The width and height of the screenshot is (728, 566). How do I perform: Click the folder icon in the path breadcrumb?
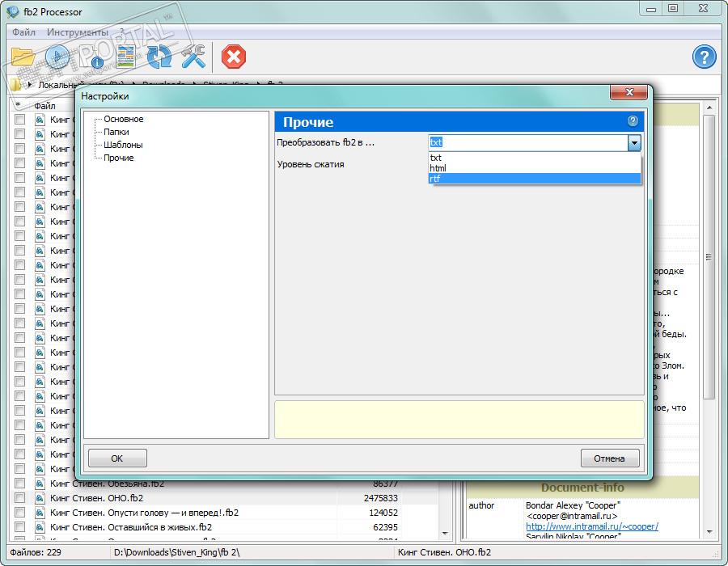pos(15,84)
